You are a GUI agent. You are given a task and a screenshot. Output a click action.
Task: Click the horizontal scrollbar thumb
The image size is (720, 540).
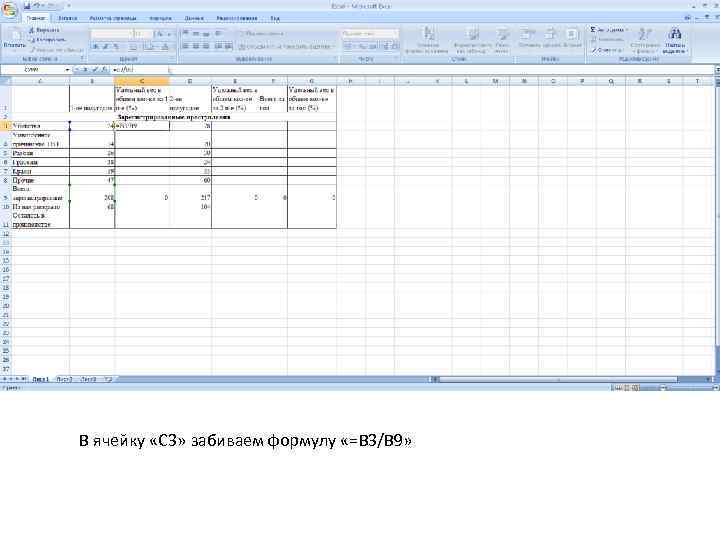click(x=558, y=379)
